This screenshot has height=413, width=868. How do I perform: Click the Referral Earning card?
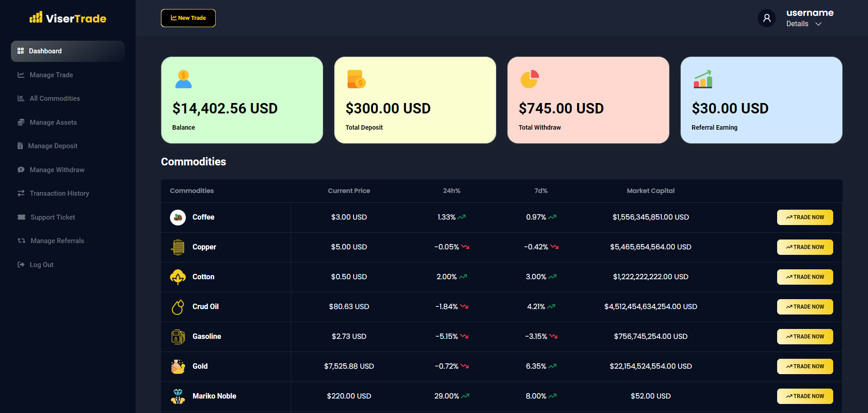tap(761, 100)
